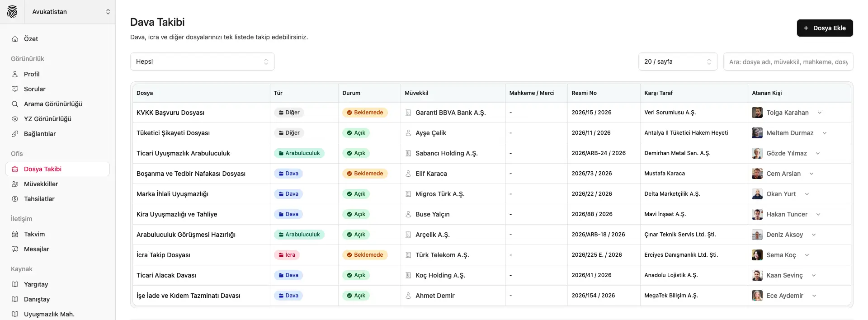Click Tolga Karahan's avatar thumbnail
This screenshot has width=868, height=320.
757,113
